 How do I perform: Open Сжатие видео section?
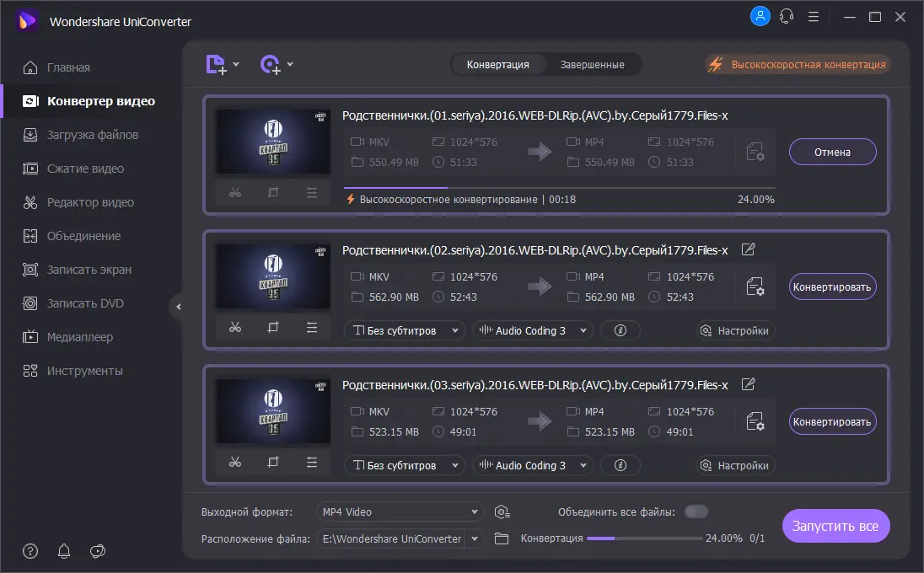(73, 169)
